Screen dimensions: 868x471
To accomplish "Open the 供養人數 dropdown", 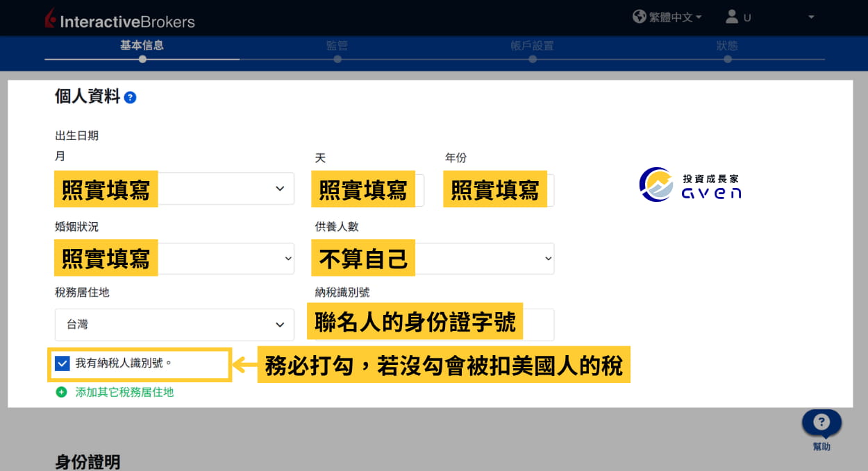I will 435,259.
